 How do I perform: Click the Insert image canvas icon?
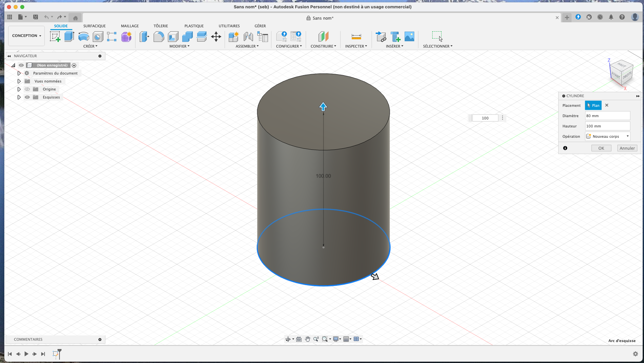tap(409, 37)
